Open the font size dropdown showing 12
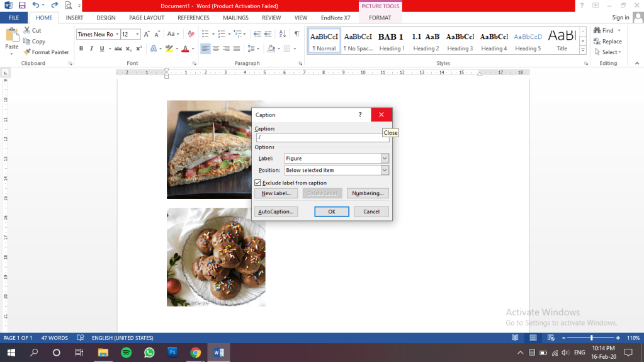The height and width of the screenshot is (362, 644). coord(137,34)
